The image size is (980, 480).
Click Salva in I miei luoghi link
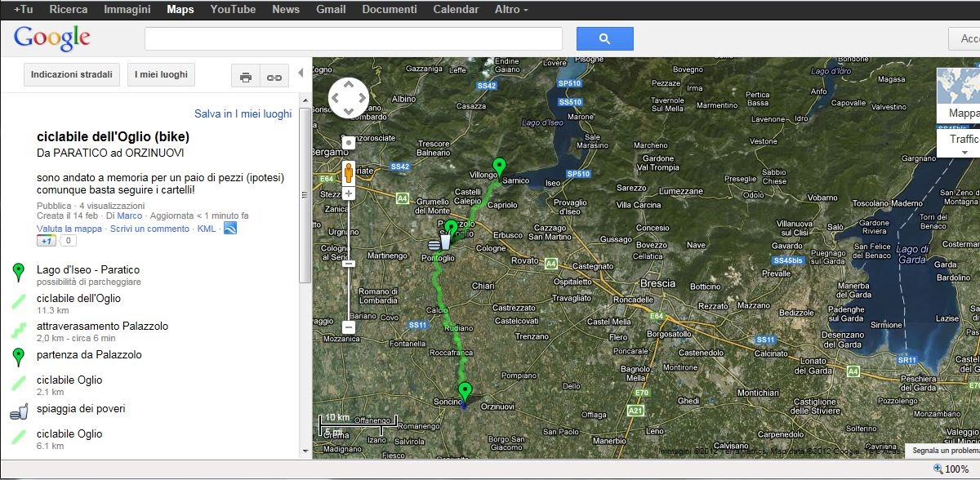[243, 114]
